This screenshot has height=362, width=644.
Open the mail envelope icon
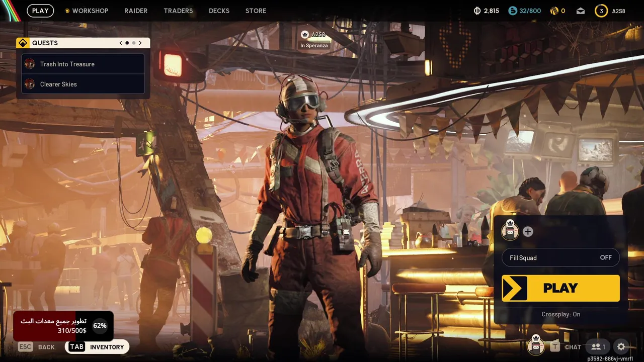click(581, 11)
